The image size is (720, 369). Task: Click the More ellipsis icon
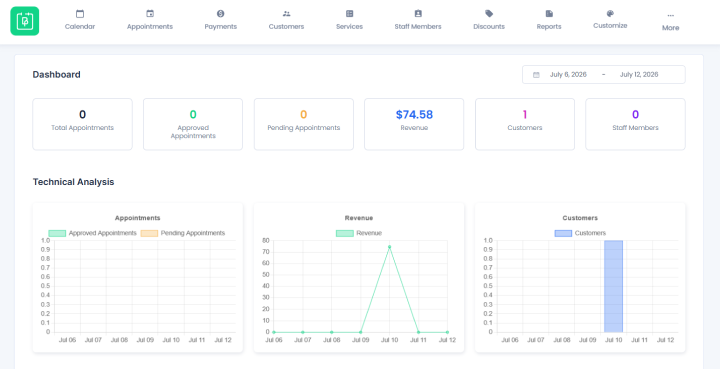(x=670, y=16)
